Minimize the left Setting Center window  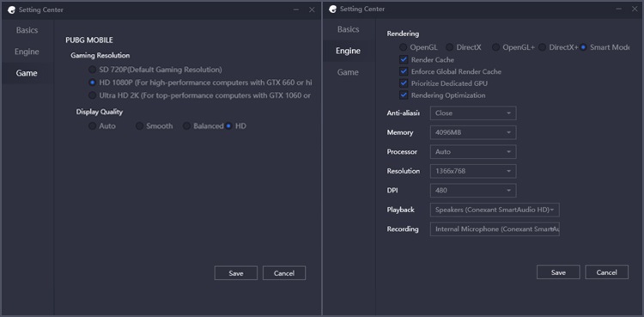coord(296,9)
